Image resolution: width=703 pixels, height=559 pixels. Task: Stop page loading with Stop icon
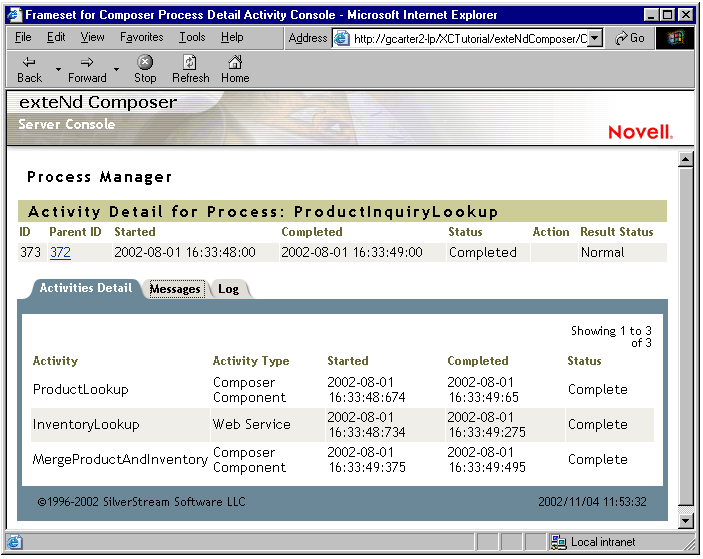(145, 62)
